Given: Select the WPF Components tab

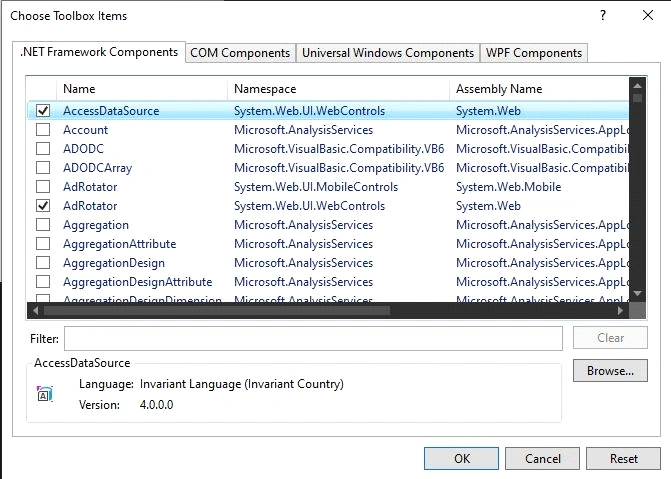Looking at the screenshot, I should click(534, 53).
